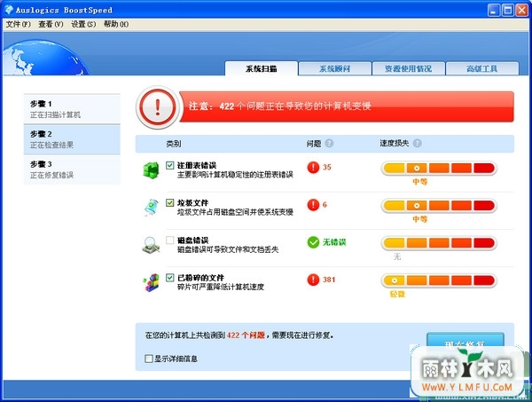The image size is (532, 402).
Task: Click the Auslogics BoostSpeed title bar icon
Action: [9, 10]
